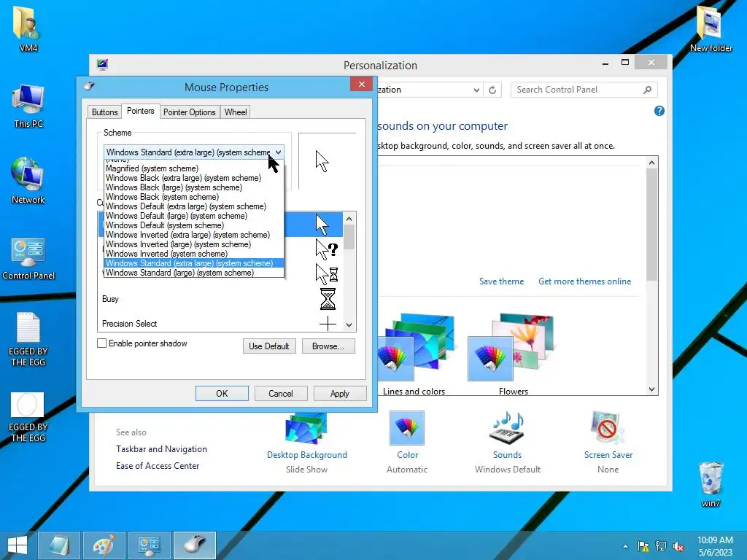Click the Personalization help question mark icon
Viewport: 747px width, 560px height.
(x=659, y=111)
